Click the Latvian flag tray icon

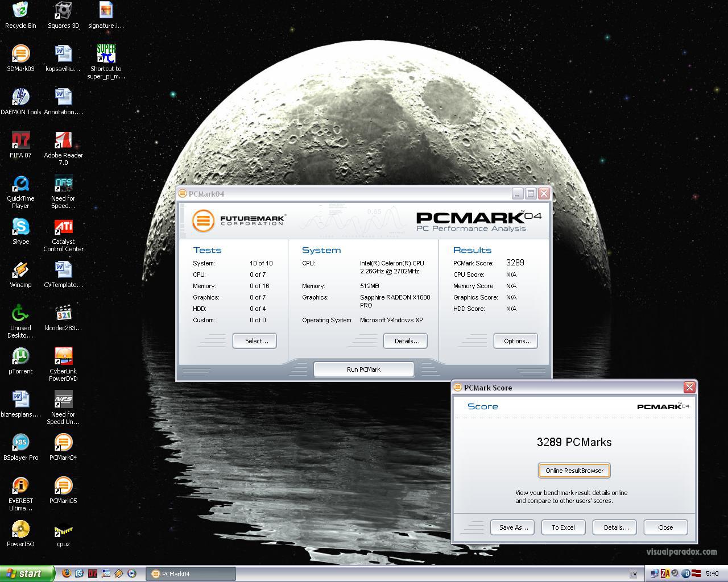[695, 573]
